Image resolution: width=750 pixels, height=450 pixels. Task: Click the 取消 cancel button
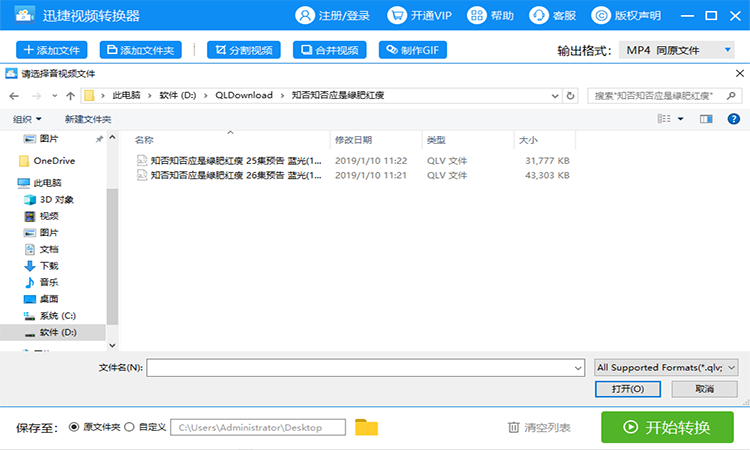704,389
